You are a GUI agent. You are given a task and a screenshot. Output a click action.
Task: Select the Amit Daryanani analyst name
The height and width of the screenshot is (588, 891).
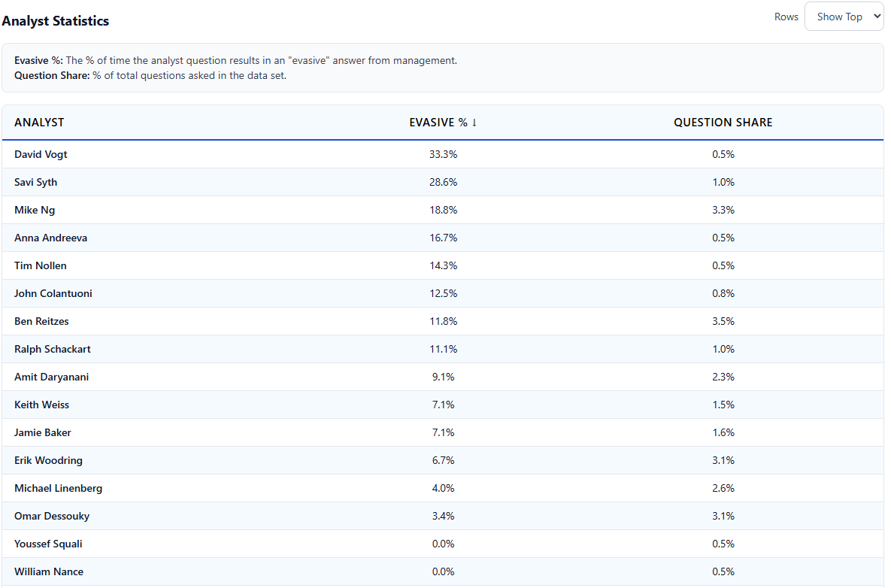[52, 377]
